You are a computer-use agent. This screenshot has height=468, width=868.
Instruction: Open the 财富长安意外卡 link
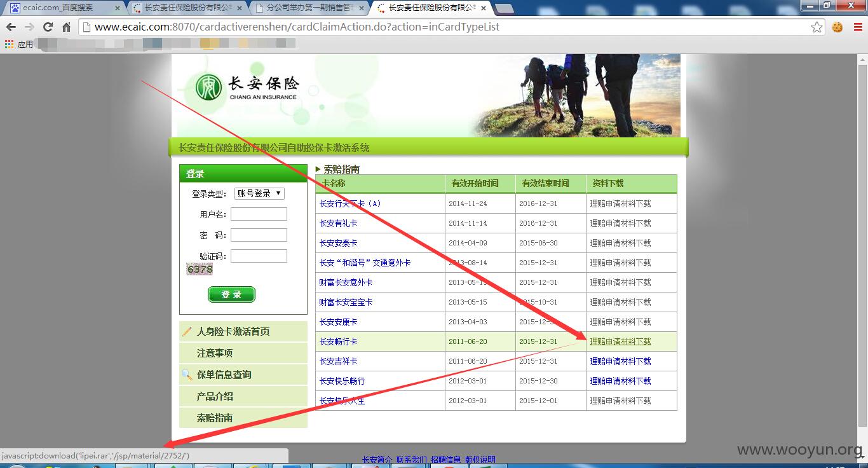pyautogui.click(x=346, y=282)
